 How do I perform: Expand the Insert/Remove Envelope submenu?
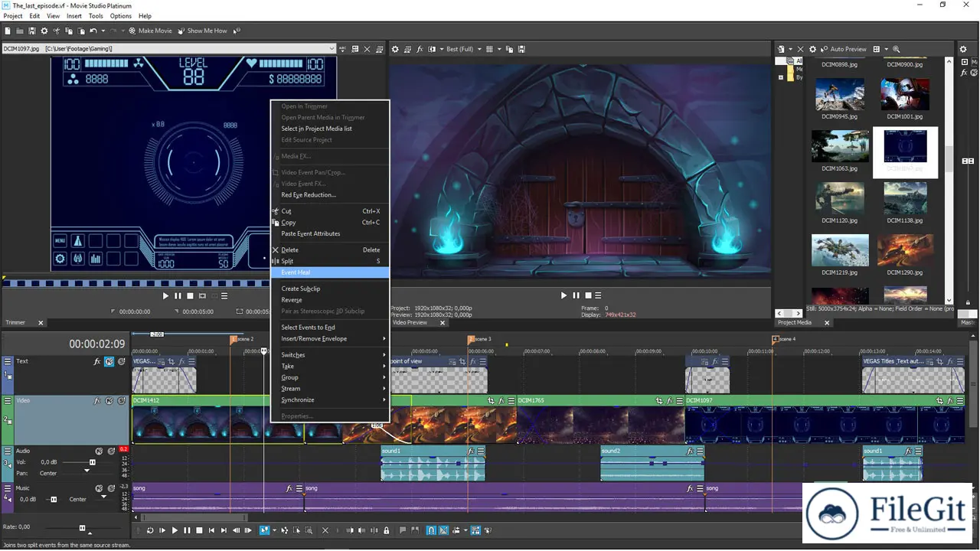330,338
